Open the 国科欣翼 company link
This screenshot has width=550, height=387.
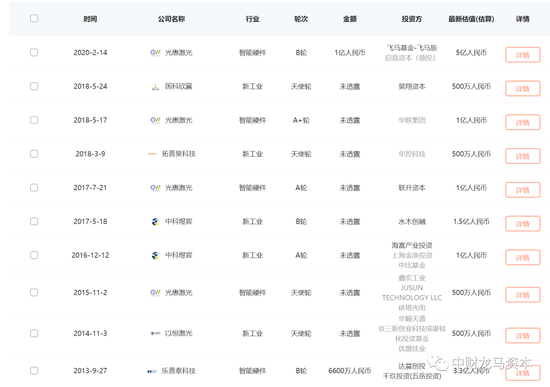pos(179,86)
